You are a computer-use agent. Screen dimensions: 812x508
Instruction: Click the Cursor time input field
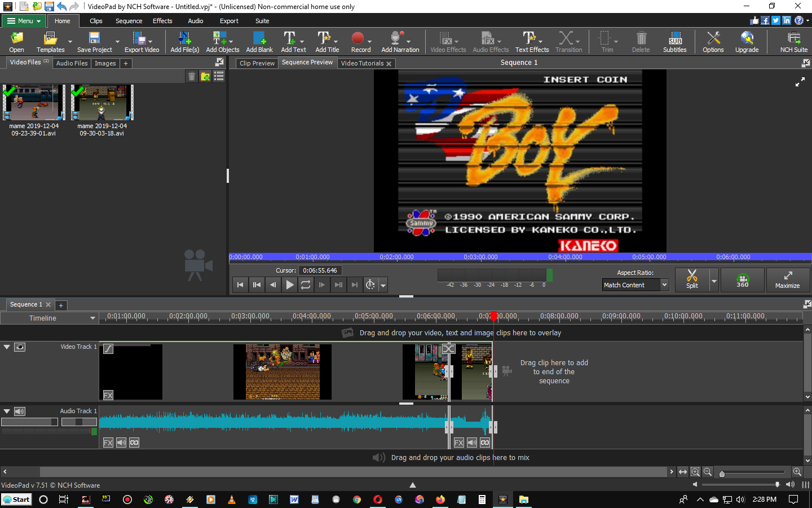(320, 270)
